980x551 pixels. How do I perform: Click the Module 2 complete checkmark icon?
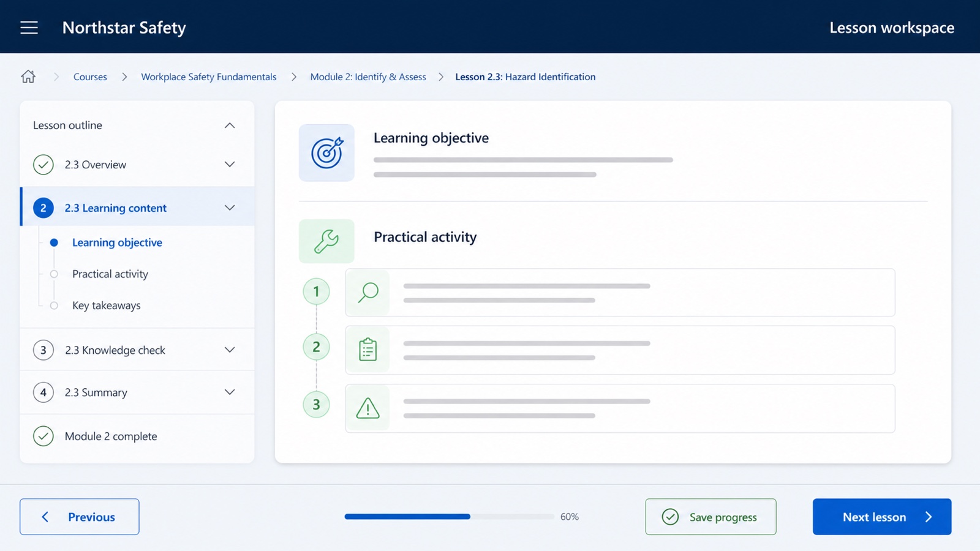43,436
